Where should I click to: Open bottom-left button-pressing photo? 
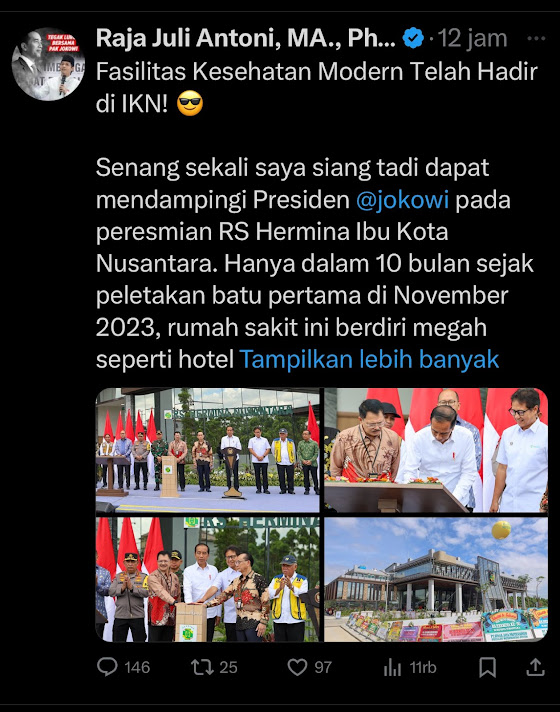tap(208, 579)
